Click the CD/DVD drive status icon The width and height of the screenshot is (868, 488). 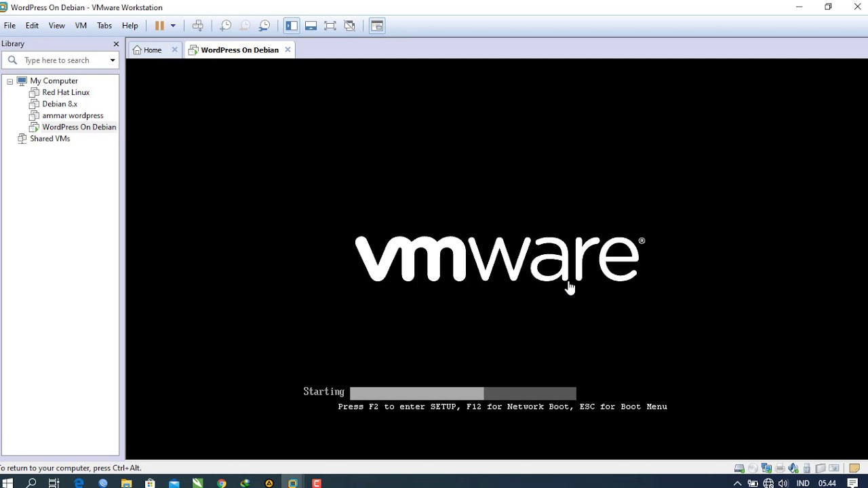753,468
